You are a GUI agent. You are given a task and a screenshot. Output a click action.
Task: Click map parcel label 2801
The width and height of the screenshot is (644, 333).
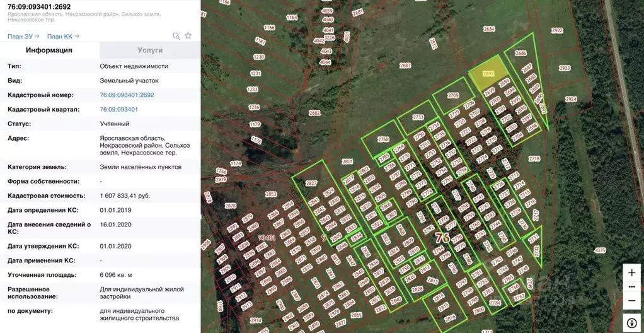(x=347, y=161)
